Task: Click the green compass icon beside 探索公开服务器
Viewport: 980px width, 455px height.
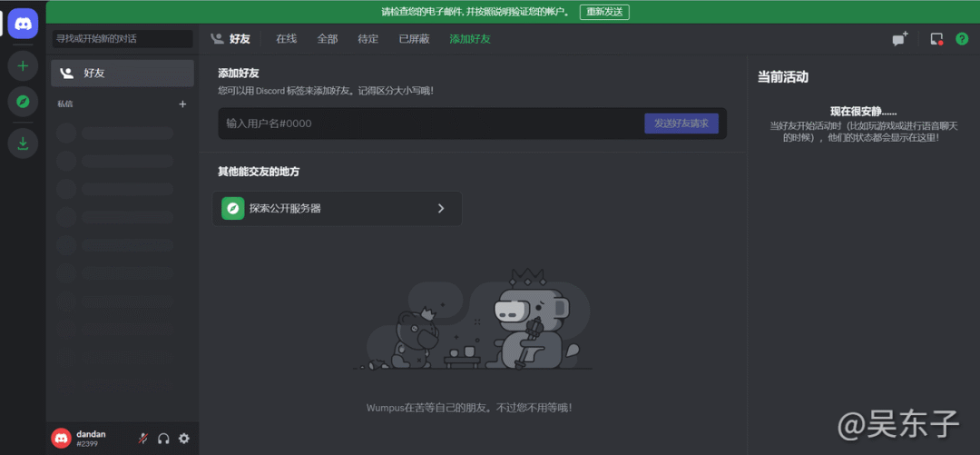Action: (x=232, y=208)
